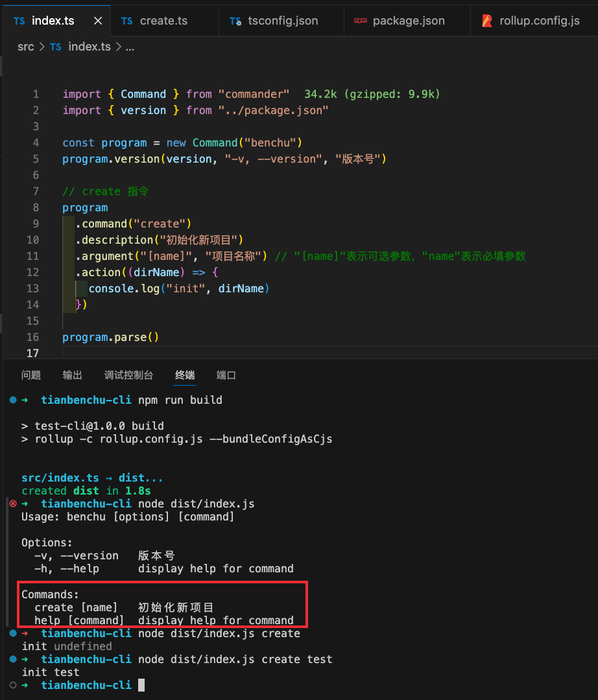Click the terminal text 'npm run build'
The height and width of the screenshot is (700, 598).
tap(180, 400)
